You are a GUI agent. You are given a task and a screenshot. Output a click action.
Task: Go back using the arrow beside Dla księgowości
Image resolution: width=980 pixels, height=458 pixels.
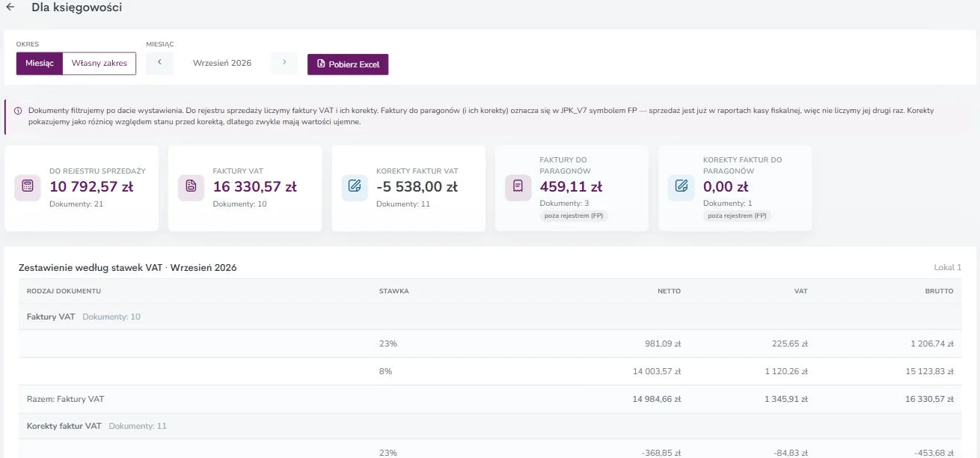coord(10,7)
